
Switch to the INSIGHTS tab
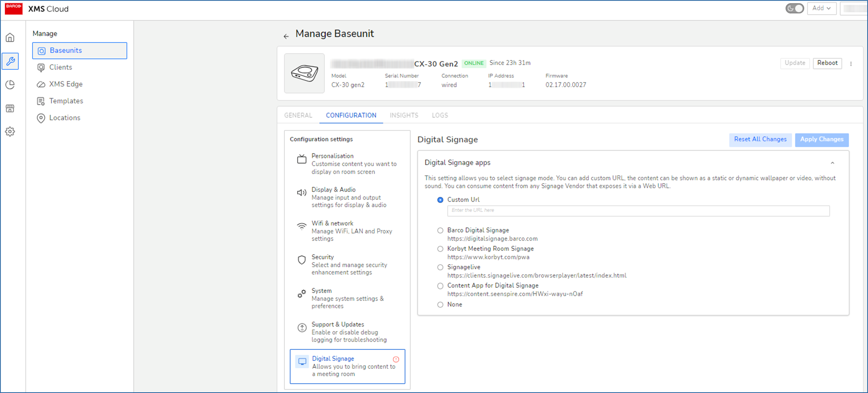coord(404,115)
